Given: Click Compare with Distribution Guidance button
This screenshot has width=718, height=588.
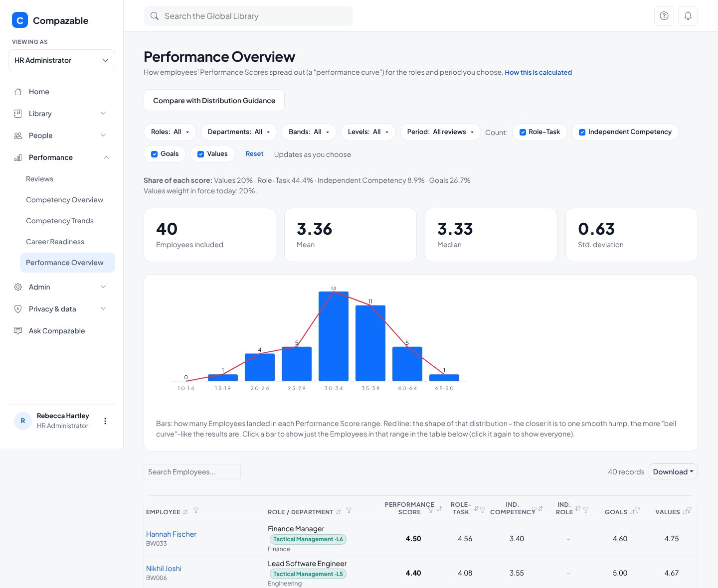Looking at the screenshot, I should tap(214, 100).
